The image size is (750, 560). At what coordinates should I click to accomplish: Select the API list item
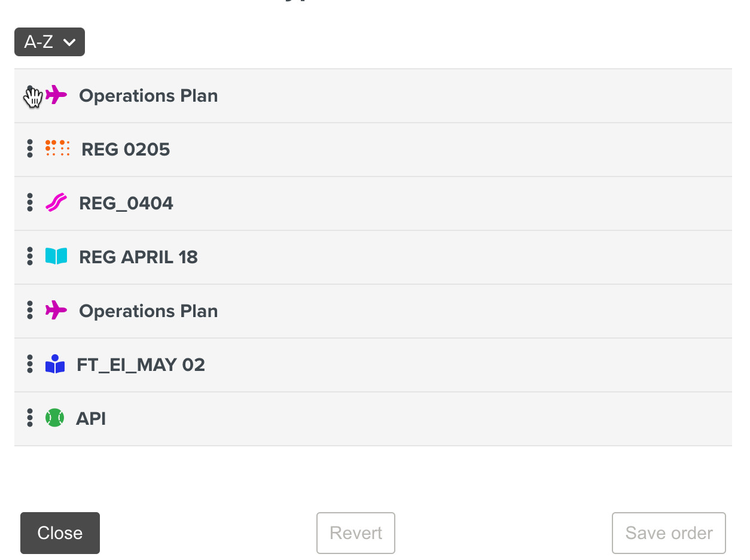[x=373, y=419]
